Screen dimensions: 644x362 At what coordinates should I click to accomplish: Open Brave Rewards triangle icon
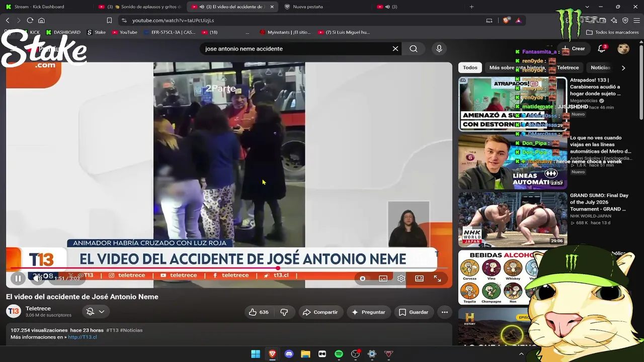coord(518,20)
